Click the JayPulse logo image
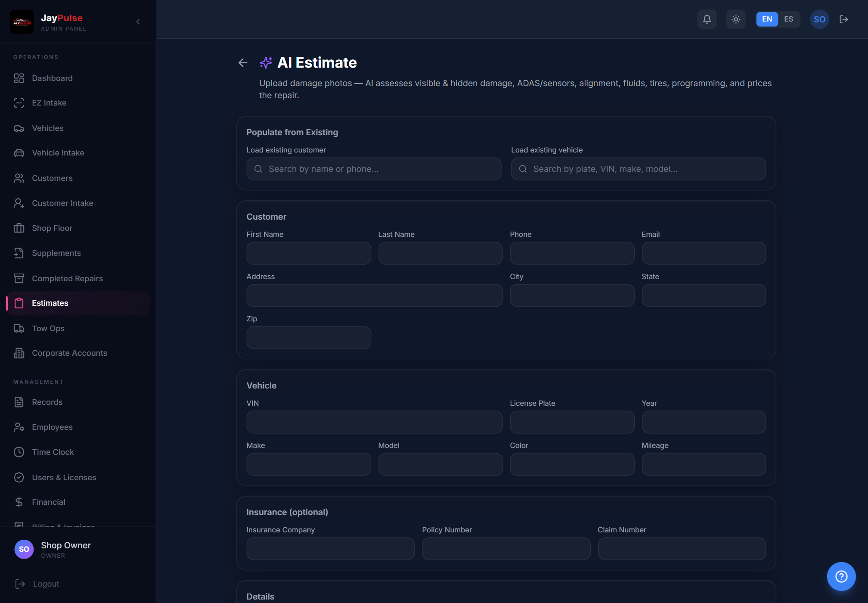The image size is (868, 603). click(x=22, y=22)
